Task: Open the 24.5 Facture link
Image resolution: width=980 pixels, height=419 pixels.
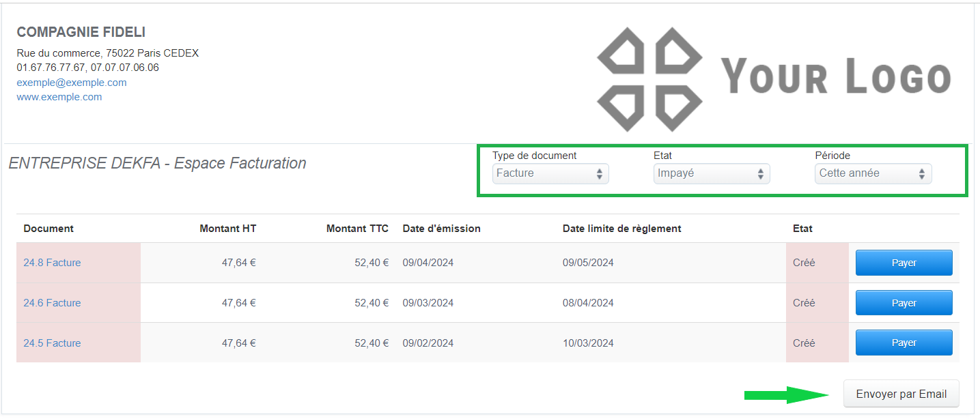Action: pos(52,343)
